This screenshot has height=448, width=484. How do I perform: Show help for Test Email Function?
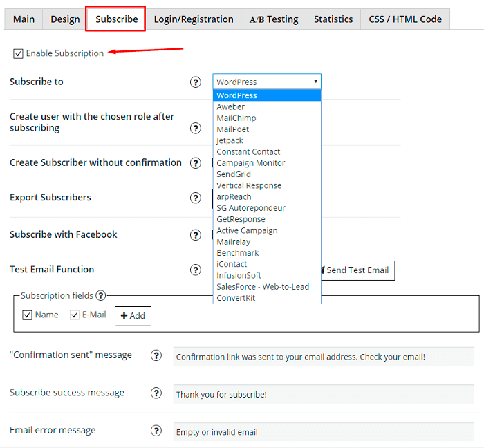click(196, 270)
